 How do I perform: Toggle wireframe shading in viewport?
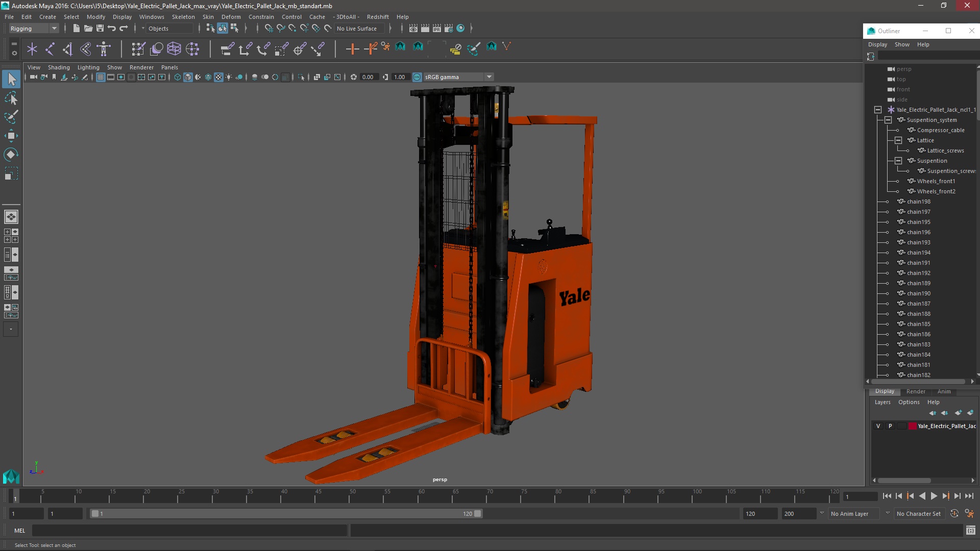[178, 77]
